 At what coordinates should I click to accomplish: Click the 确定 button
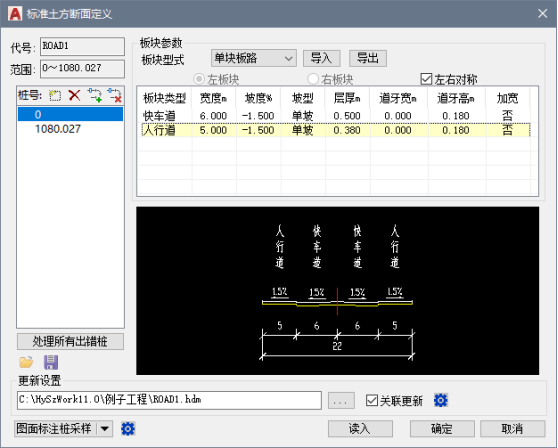[442, 429]
